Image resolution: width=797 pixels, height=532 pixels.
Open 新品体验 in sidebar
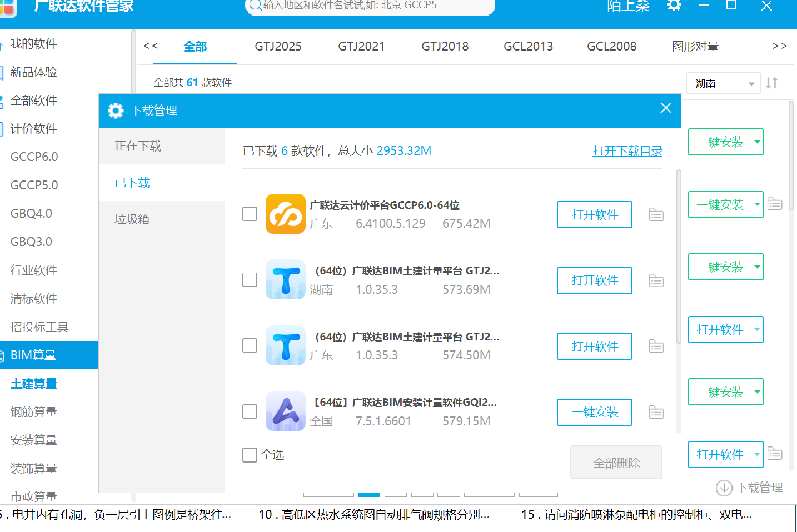[33, 72]
